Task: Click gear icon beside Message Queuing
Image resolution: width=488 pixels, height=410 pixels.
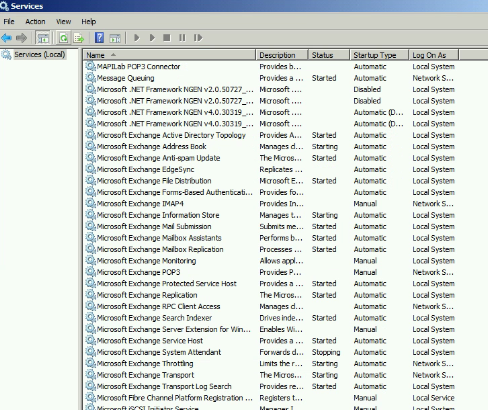Action: click(x=90, y=77)
